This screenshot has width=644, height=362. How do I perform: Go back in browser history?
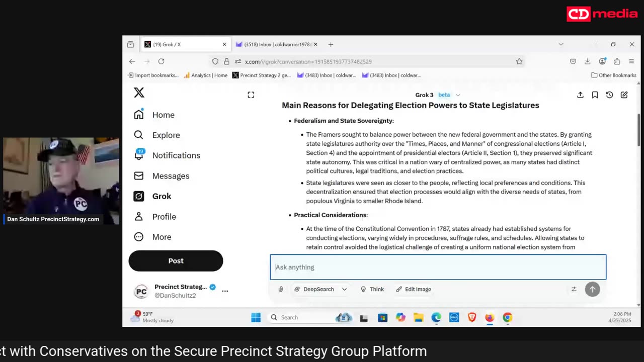132,61
